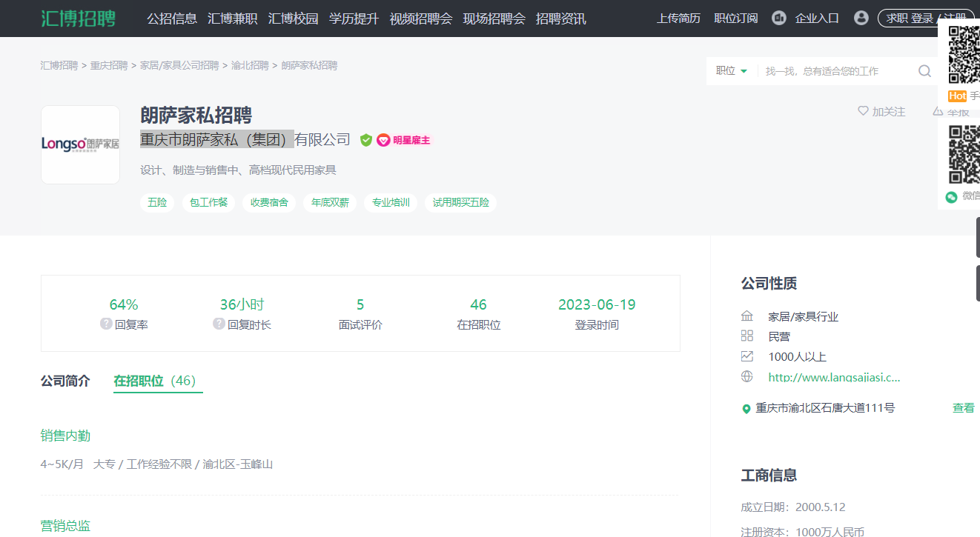Image resolution: width=980 pixels, height=537 pixels.
Task: Click the industry building icon beside 家居/家具行业
Action: point(746,316)
